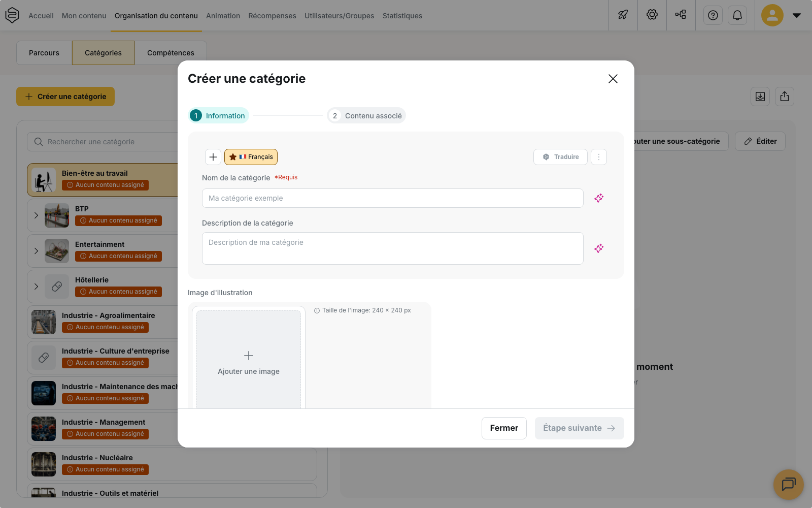Click the Description de la catégorie textarea

point(393,248)
